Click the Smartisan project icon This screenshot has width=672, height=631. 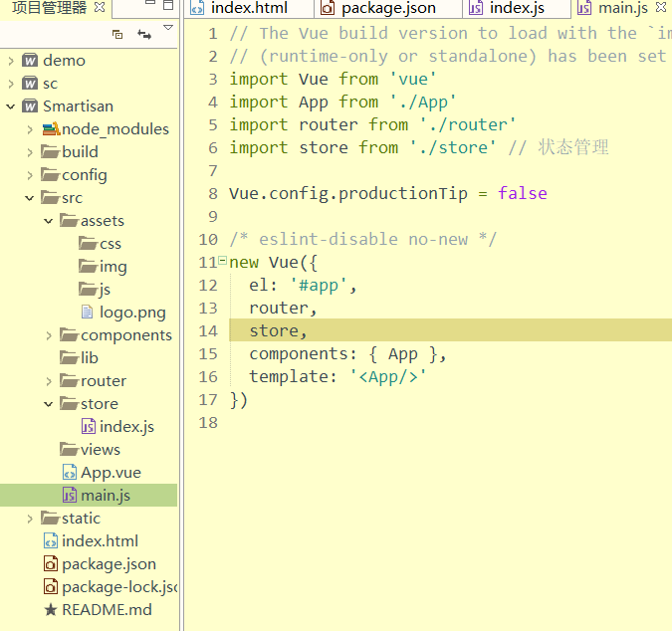[30, 106]
